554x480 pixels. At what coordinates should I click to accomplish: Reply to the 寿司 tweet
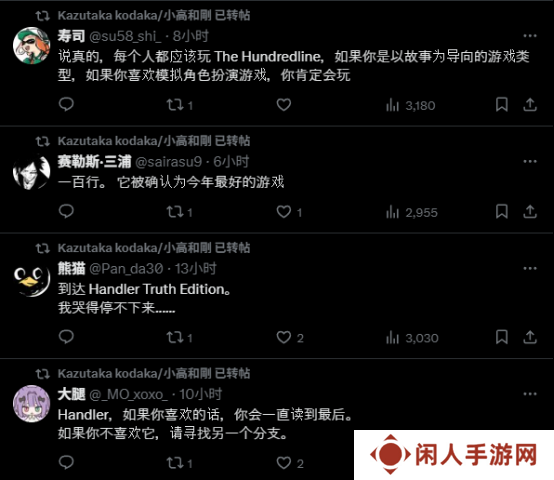66,105
